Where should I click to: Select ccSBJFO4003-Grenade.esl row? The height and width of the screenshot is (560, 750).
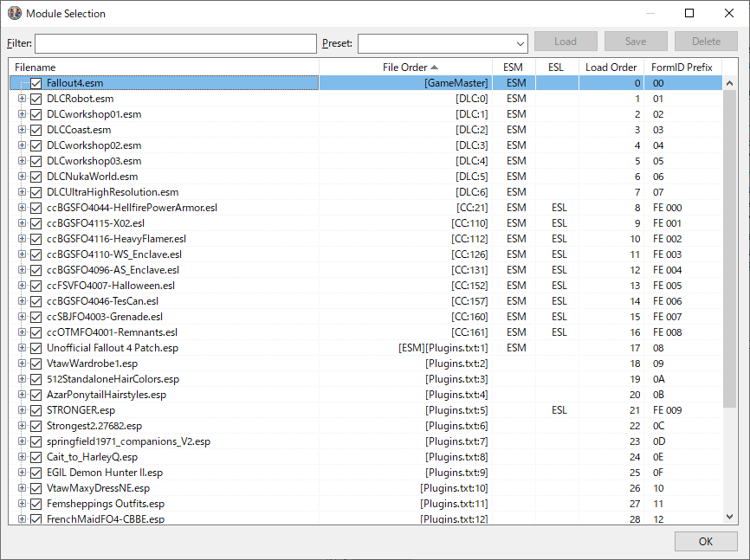tap(366, 317)
